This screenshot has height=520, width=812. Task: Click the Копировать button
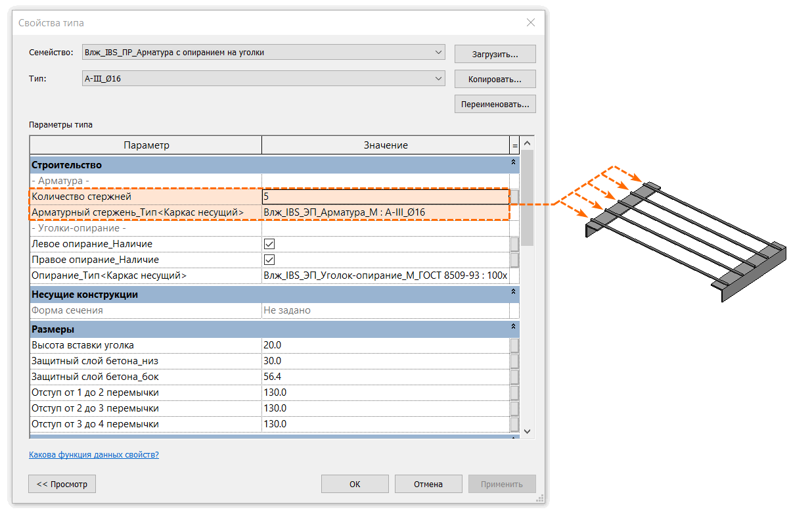[495, 79]
